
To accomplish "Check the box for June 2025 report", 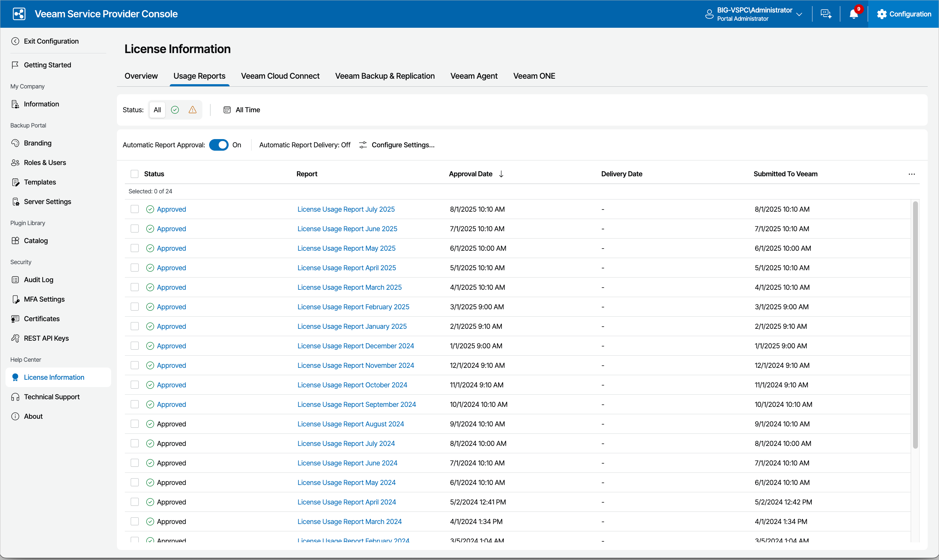I will point(134,229).
